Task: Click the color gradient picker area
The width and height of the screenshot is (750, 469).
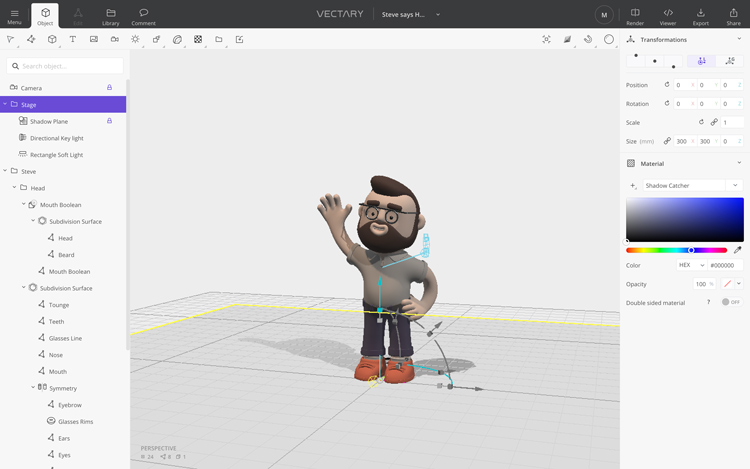Action: (x=685, y=219)
